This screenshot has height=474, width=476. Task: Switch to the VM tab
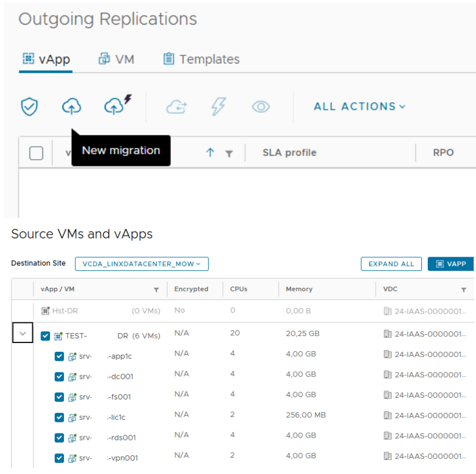click(x=116, y=59)
